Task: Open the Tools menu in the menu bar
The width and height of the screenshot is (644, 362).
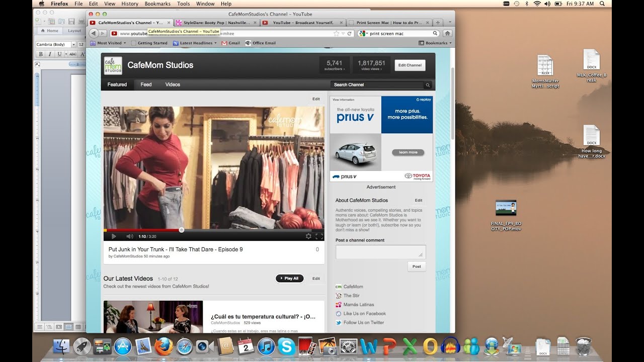Action: click(x=184, y=4)
